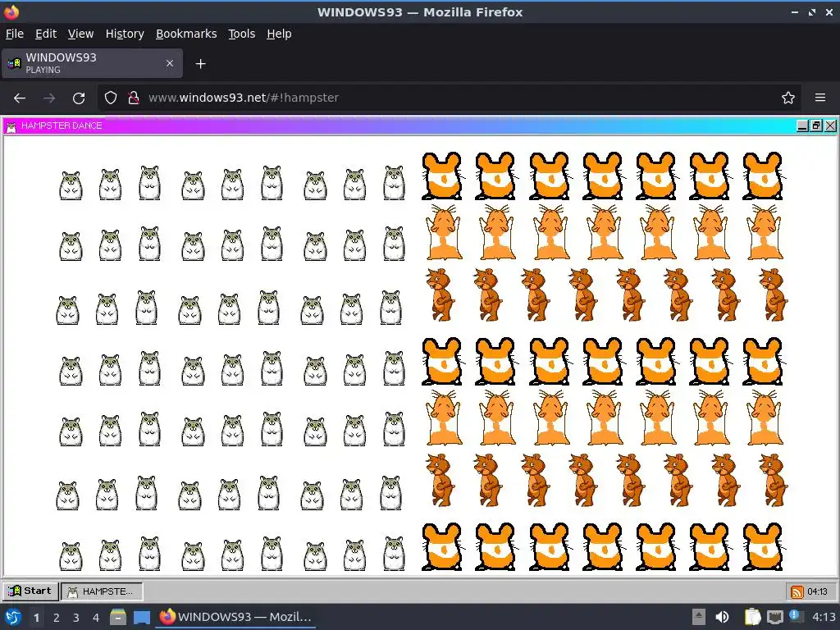This screenshot has width=840, height=630.
Task: Select the WINDOWS93 browser tab
Action: [92, 63]
